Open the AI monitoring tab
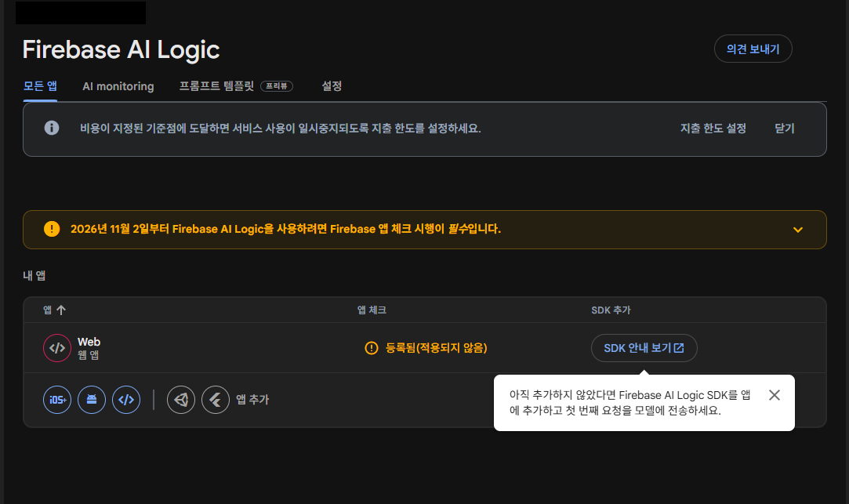 (x=118, y=86)
